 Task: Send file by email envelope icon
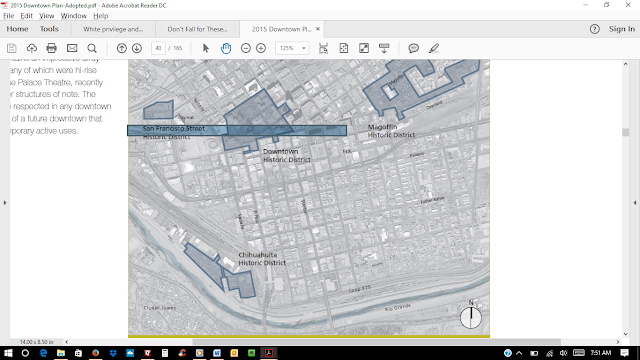(x=72, y=48)
